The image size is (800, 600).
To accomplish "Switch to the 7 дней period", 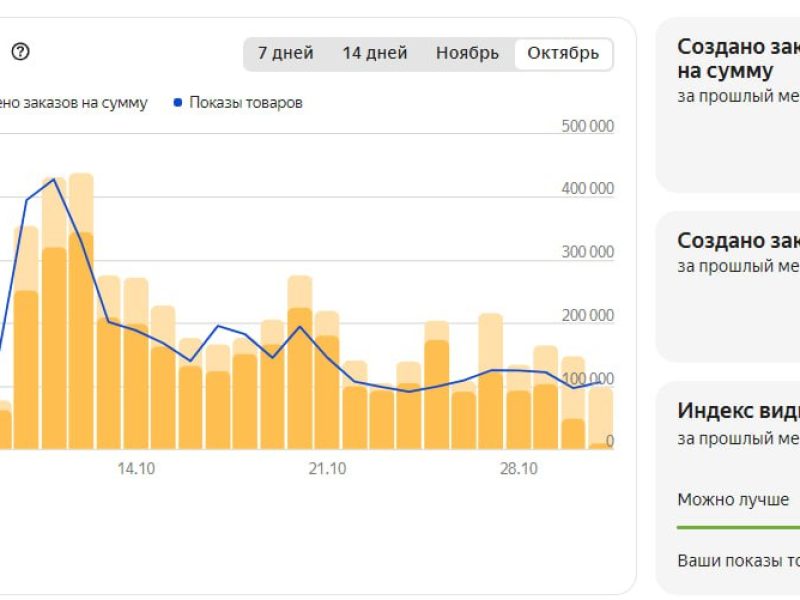I will coord(285,53).
